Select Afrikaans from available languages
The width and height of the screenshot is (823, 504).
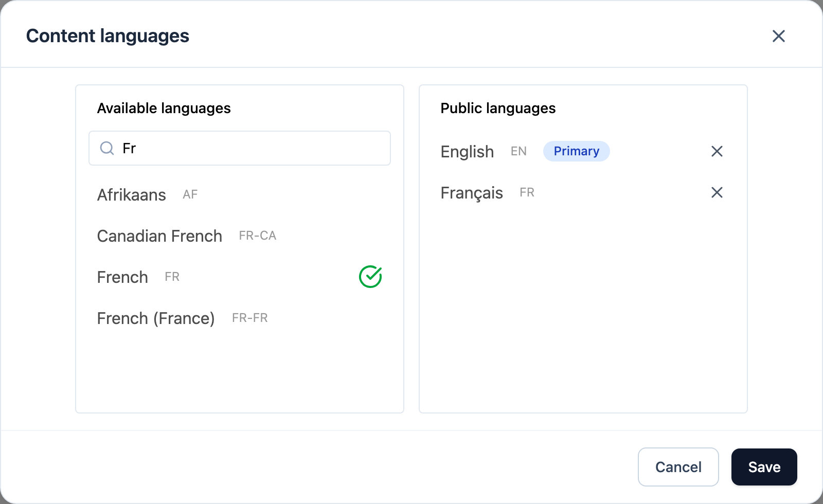[x=240, y=194]
